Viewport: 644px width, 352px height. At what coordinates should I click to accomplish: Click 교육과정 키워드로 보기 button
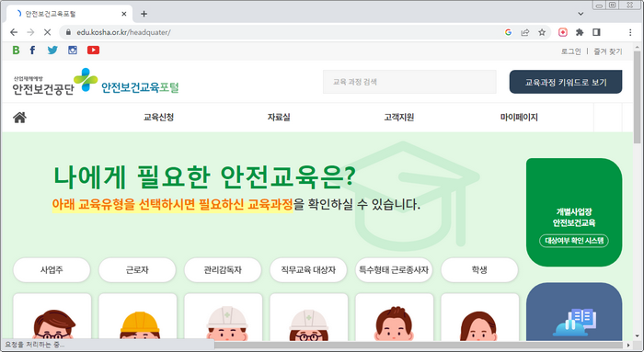tap(566, 82)
